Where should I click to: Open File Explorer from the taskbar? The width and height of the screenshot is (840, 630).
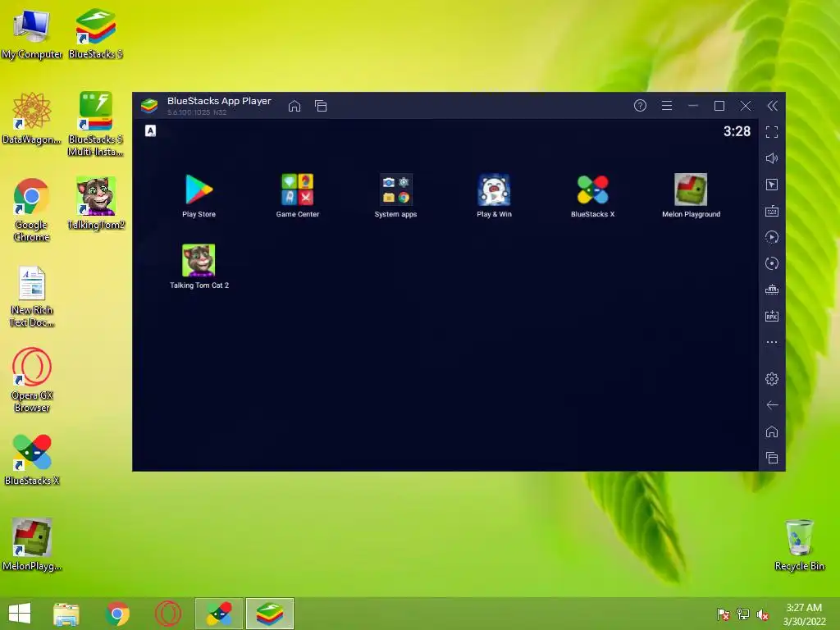66,614
